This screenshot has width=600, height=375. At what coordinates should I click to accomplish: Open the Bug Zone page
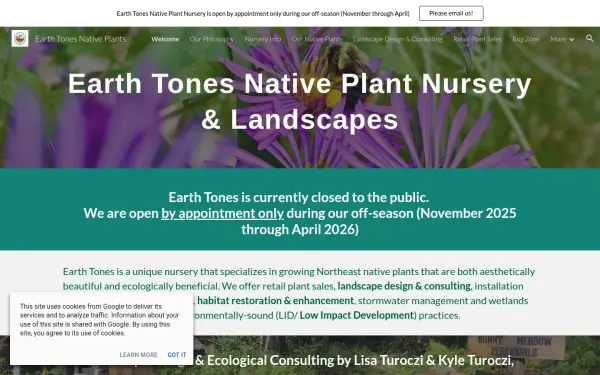[526, 39]
